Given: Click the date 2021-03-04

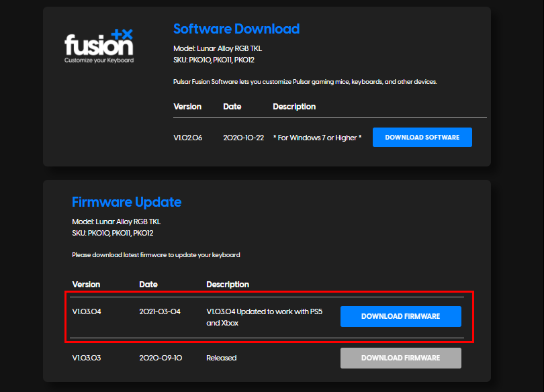Looking at the screenshot, I should tap(160, 311).
